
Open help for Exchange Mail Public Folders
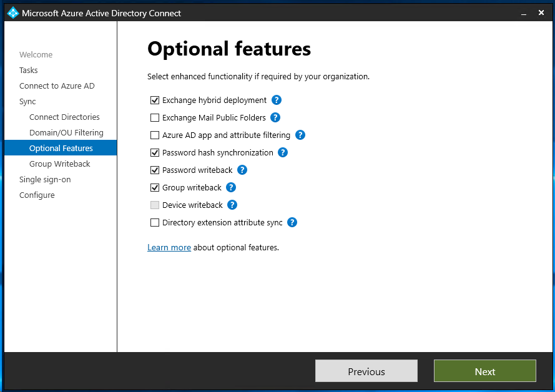point(275,117)
